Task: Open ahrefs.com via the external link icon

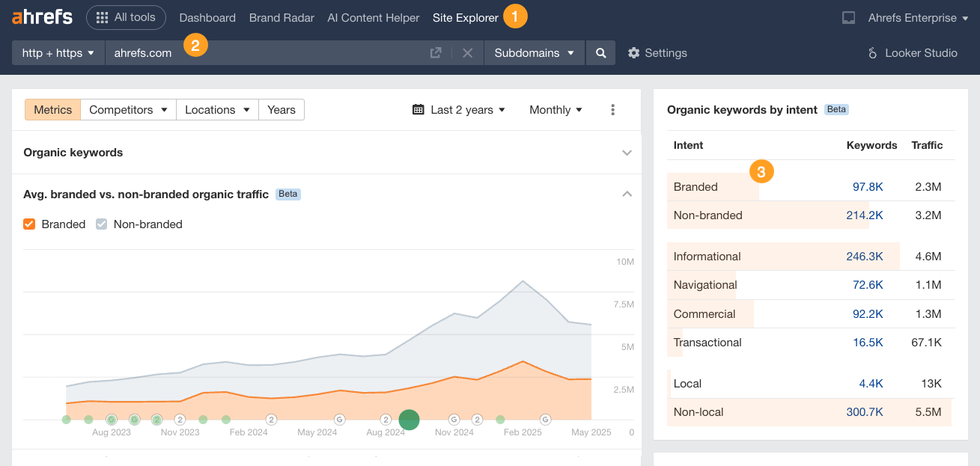Action: point(436,52)
